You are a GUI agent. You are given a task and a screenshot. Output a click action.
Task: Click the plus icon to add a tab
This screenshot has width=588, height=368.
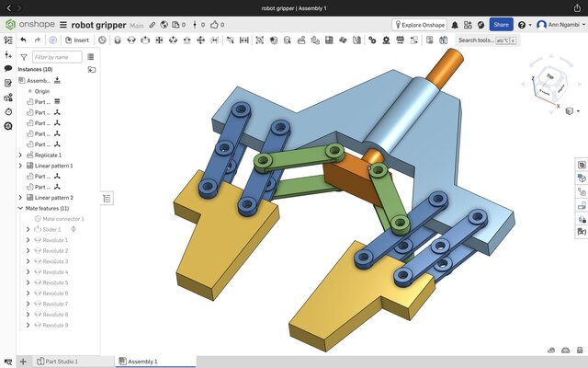tap(23, 362)
